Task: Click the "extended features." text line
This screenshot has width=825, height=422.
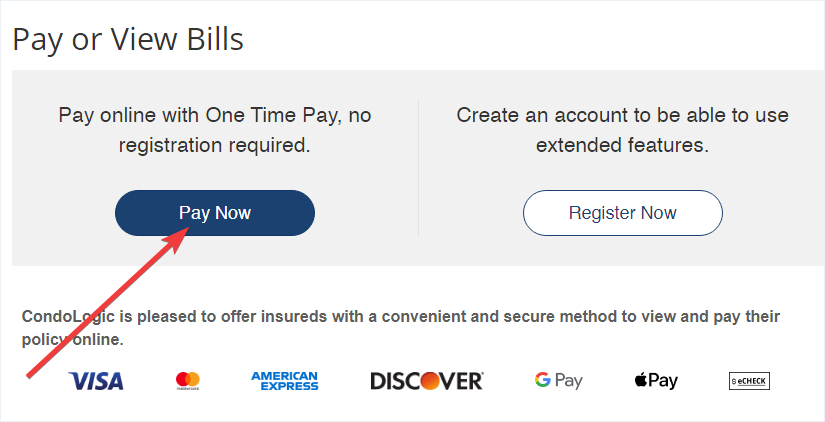Action: coord(622,145)
